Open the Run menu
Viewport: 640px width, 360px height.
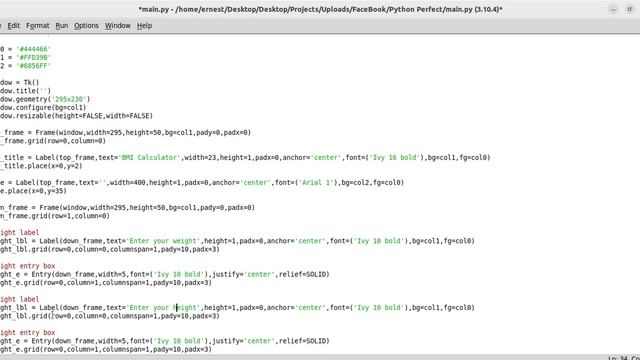coord(62,26)
